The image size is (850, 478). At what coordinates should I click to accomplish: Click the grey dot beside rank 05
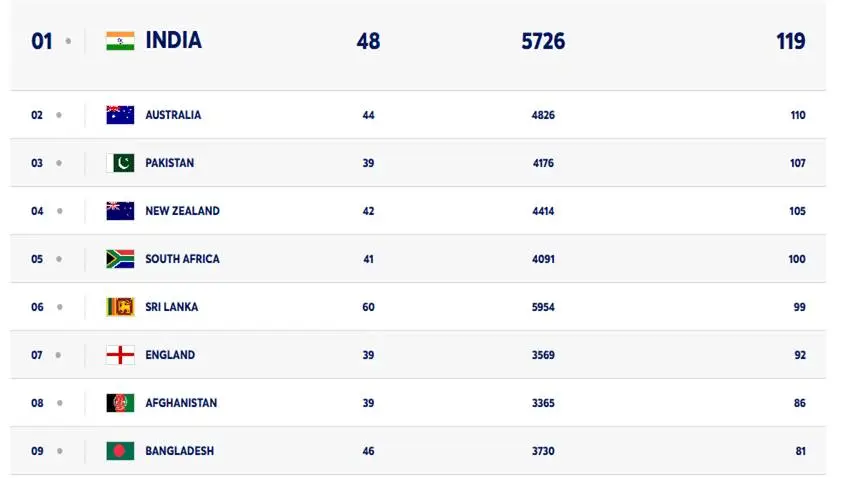59,259
